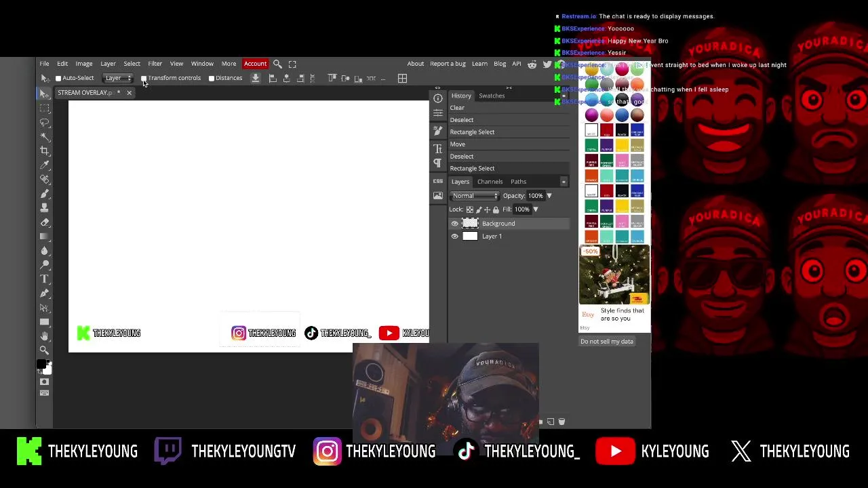Click the align left edges icon
Image resolution: width=868 pixels, height=488 pixels.
point(273,79)
